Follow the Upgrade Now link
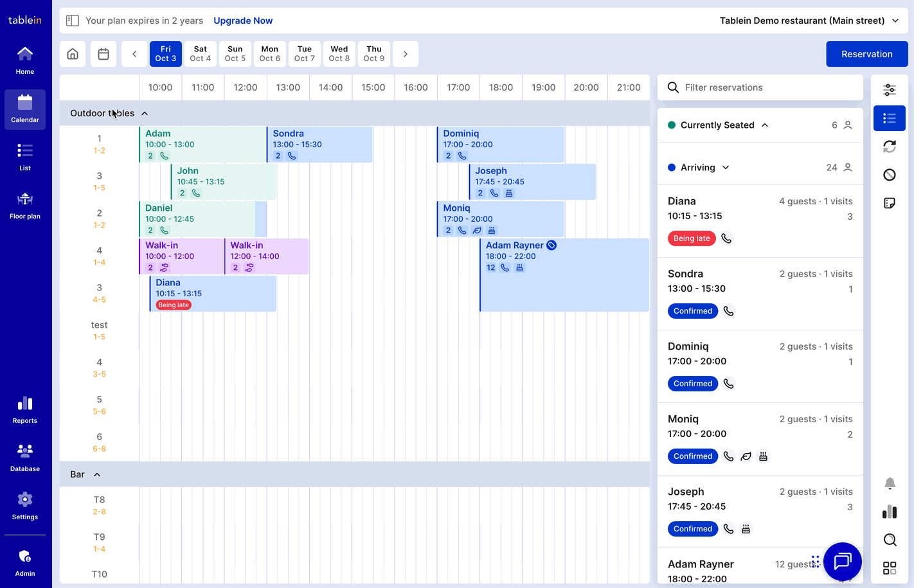The height and width of the screenshot is (588, 914). pos(243,21)
